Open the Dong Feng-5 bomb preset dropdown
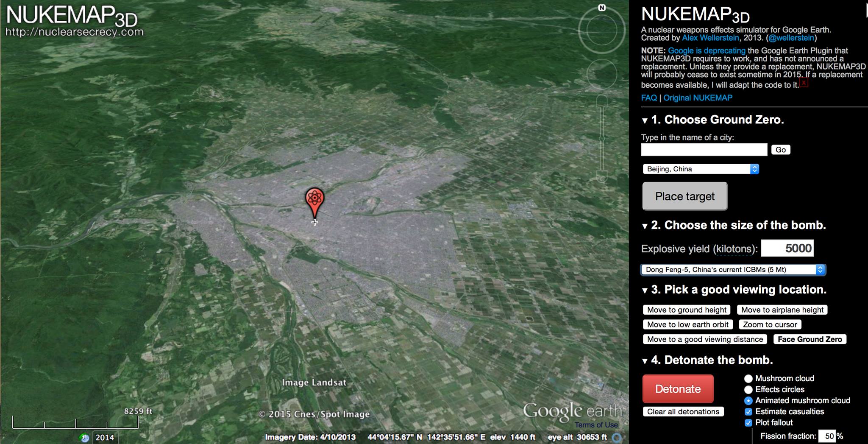868x444 pixels. (x=733, y=269)
